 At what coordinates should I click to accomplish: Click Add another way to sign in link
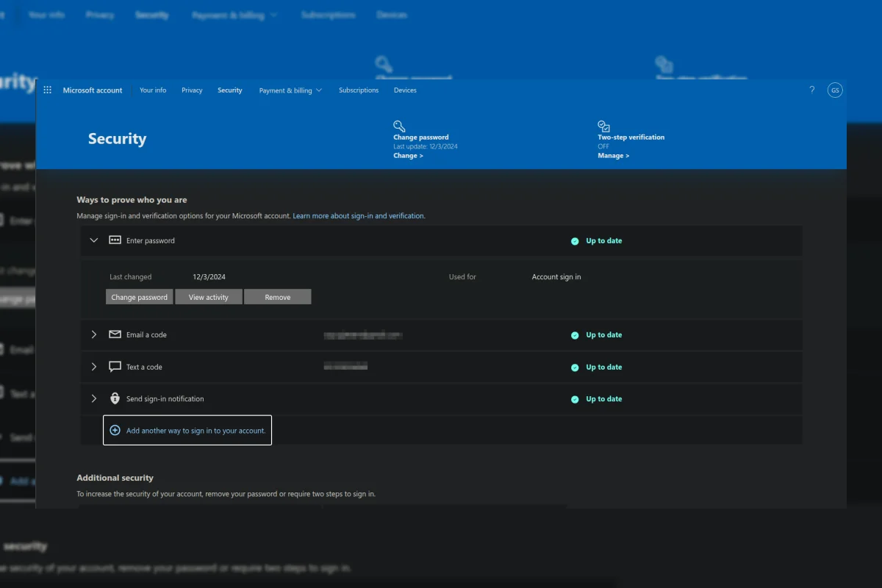pos(196,431)
